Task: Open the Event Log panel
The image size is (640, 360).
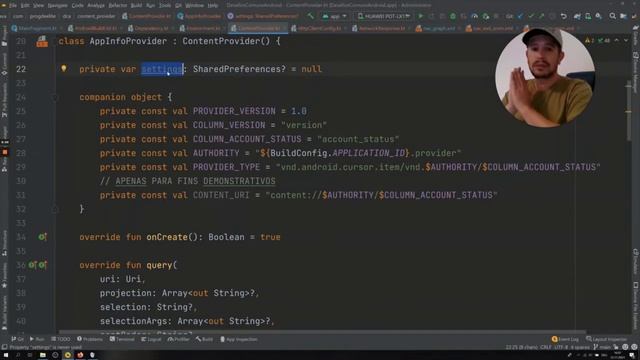Action: tap(565, 339)
